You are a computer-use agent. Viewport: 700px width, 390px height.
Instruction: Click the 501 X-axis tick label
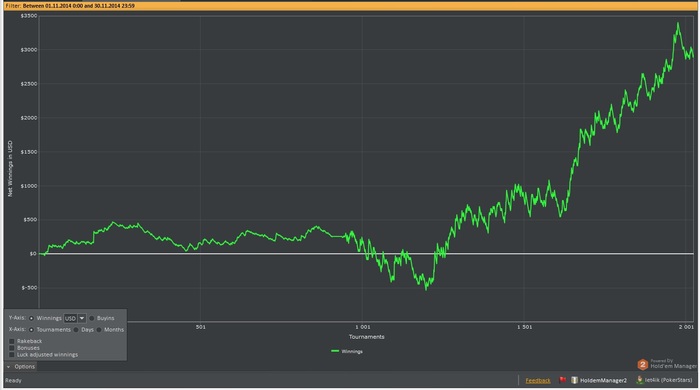pos(201,327)
